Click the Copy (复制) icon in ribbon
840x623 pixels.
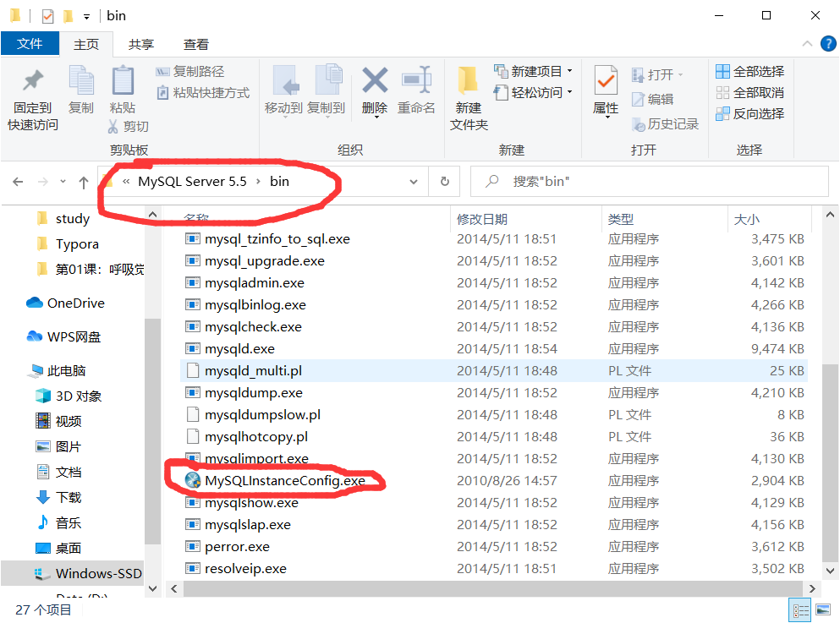[x=81, y=80]
